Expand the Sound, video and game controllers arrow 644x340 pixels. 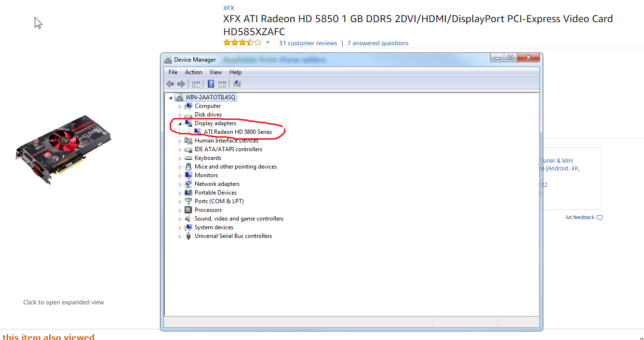180,219
